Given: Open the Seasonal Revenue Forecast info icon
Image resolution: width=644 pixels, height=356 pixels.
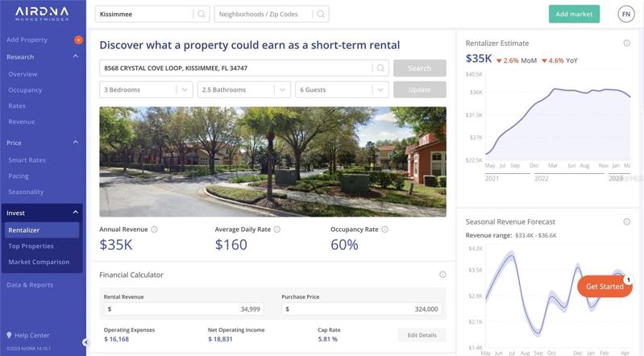Looking at the screenshot, I should coord(627,221).
